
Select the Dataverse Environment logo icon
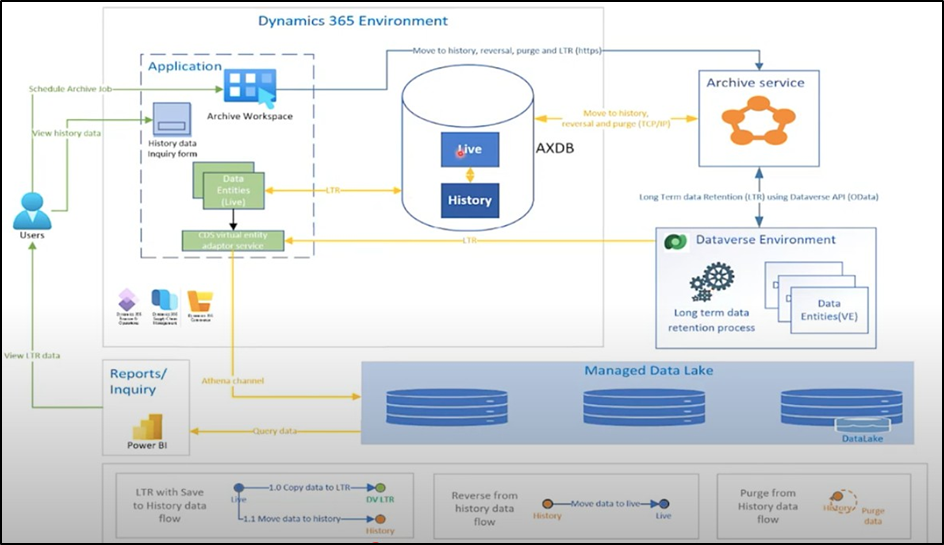click(676, 241)
